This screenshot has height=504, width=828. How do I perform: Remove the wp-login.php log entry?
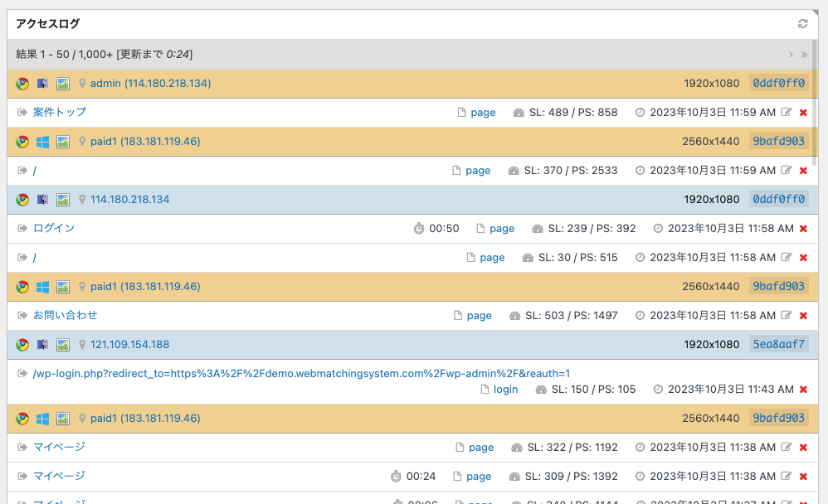click(x=803, y=390)
